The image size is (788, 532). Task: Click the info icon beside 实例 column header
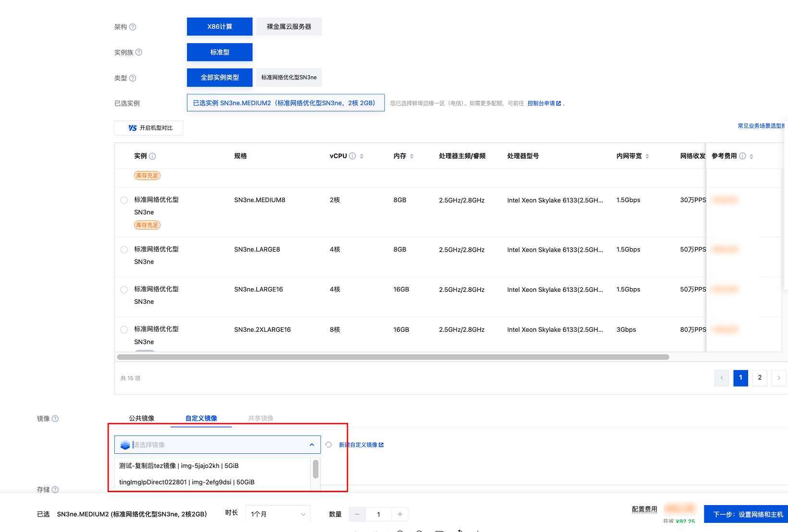click(x=152, y=156)
